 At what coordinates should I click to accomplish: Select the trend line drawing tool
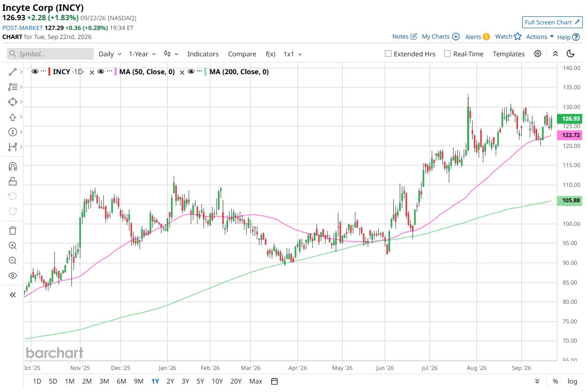pyautogui.click(x=13, y=72)
